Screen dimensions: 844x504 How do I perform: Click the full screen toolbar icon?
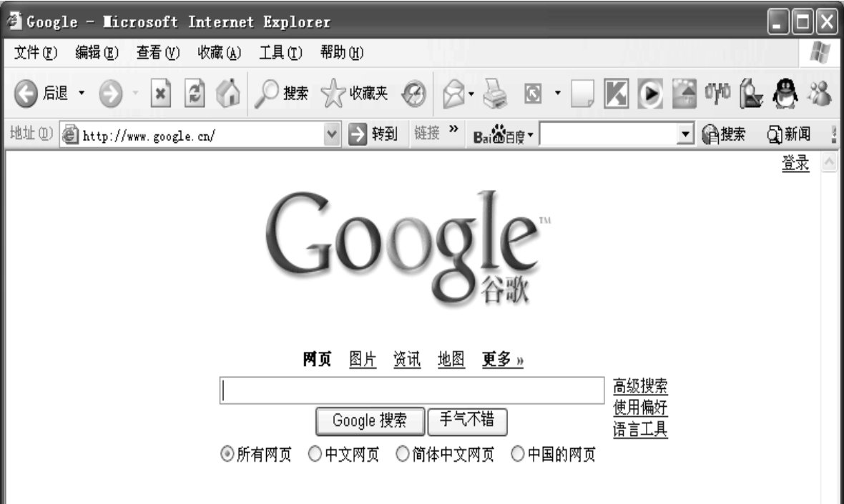pos(533,94)
